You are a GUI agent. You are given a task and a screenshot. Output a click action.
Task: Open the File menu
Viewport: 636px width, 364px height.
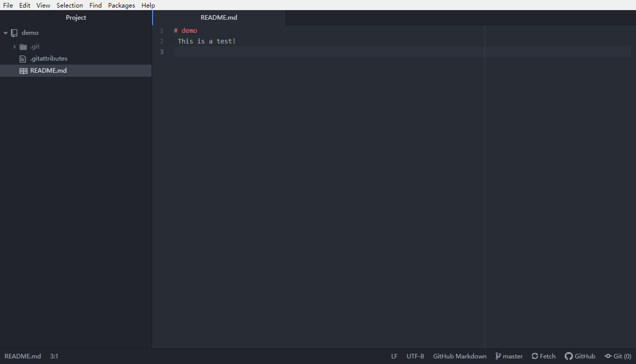click(8, 5)
